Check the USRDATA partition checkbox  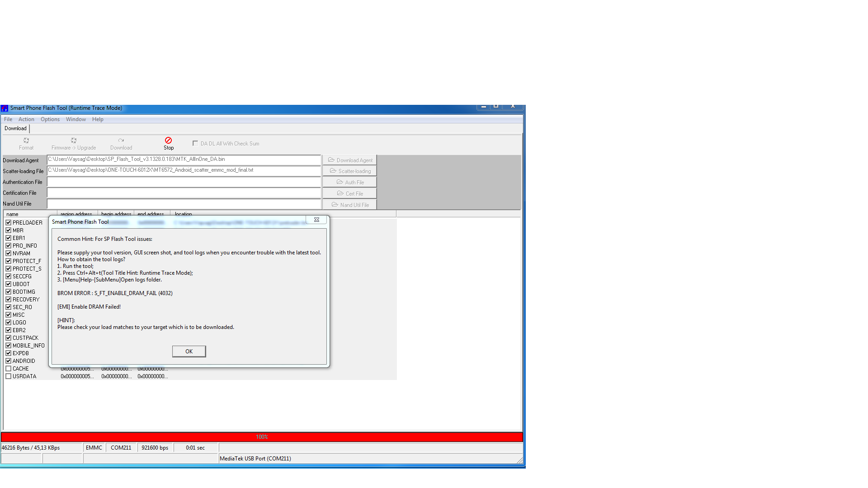(9, 376)
